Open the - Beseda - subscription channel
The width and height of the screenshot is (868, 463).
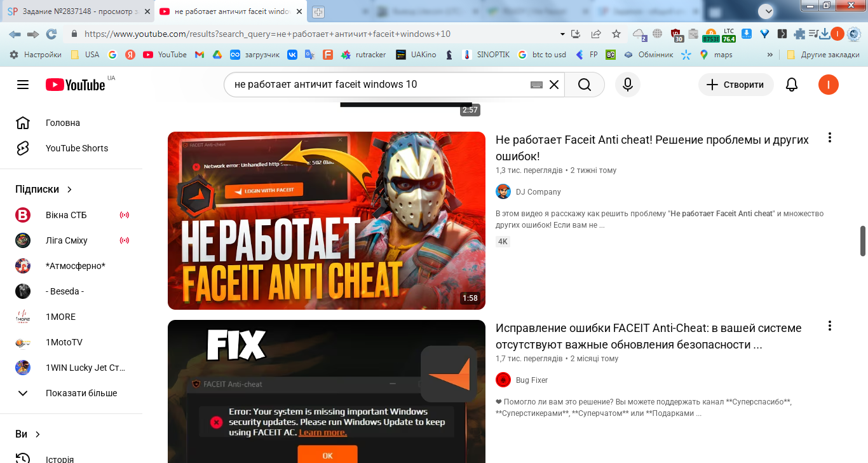71,291
